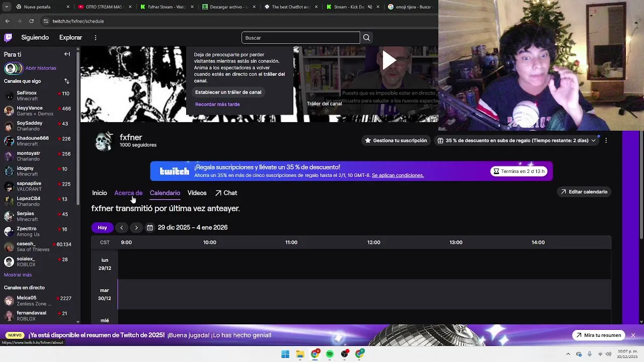
Task: Open montoyatr channel in sidebar
Action: click(x=37, y=156)
